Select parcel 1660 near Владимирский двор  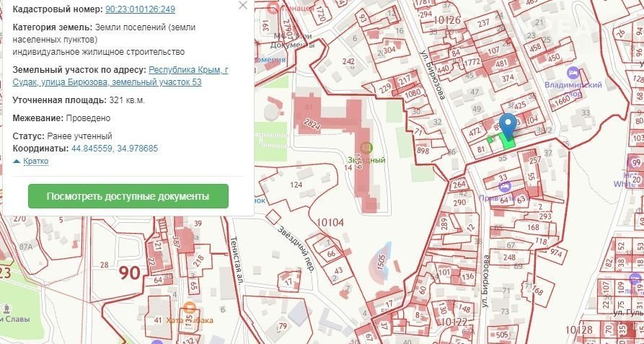[x=558, y=102]
